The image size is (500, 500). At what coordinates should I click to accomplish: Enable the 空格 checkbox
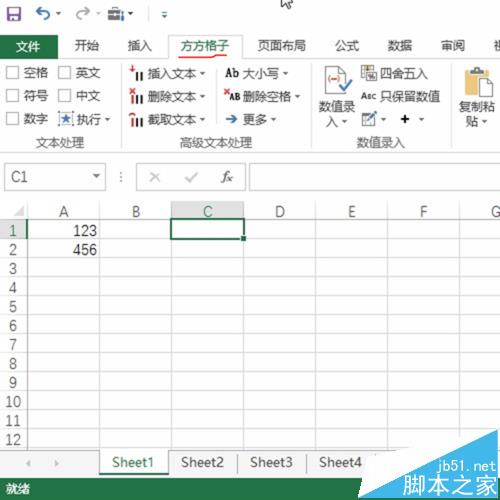pyautogui.click(x=12, y=72)
